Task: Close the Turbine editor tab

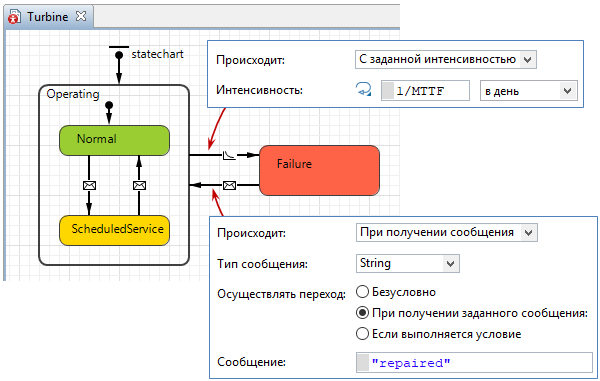Action: 81,16
